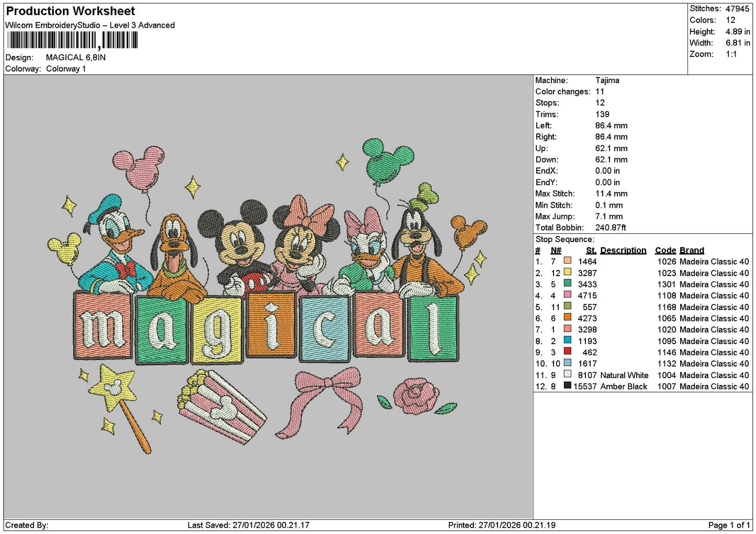Click the Height value 4.89 in
This screenshot has width=756, height=534.
coord(738,32)
